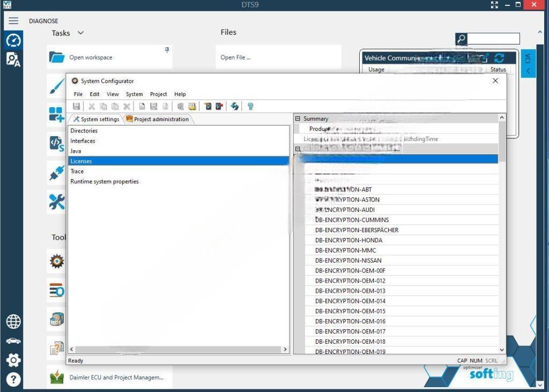Viewport: 549px width, 392px height.
Task: Click the pin icon on Open workspace
Action: [167, 50]
